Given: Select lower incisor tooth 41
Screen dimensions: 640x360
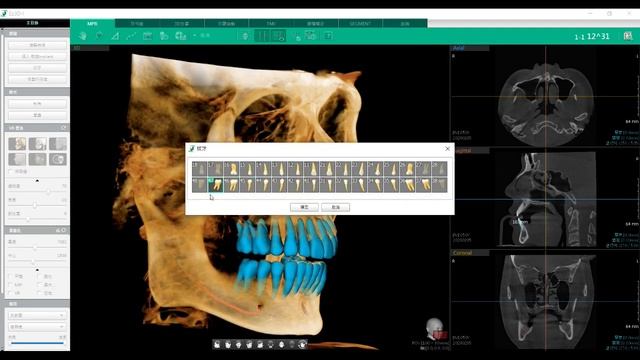Looking at the screenshot, I should [311, 184].
